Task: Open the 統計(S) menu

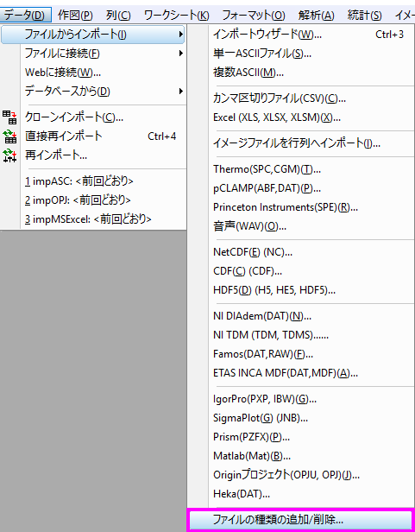Action: [x=364, y=16]
